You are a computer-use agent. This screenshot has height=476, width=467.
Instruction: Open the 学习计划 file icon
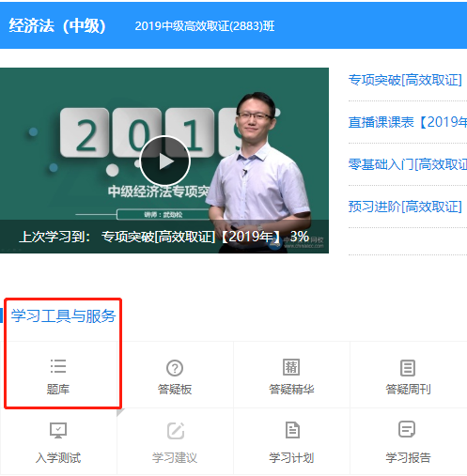pyautogui.click(x=292, y=430)
